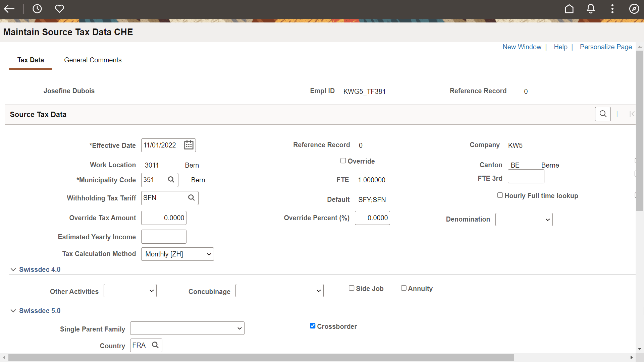Switch to the General Comments tab
Image resolution: width=644 pixels, height=362 pixels.
coord(93,60)
